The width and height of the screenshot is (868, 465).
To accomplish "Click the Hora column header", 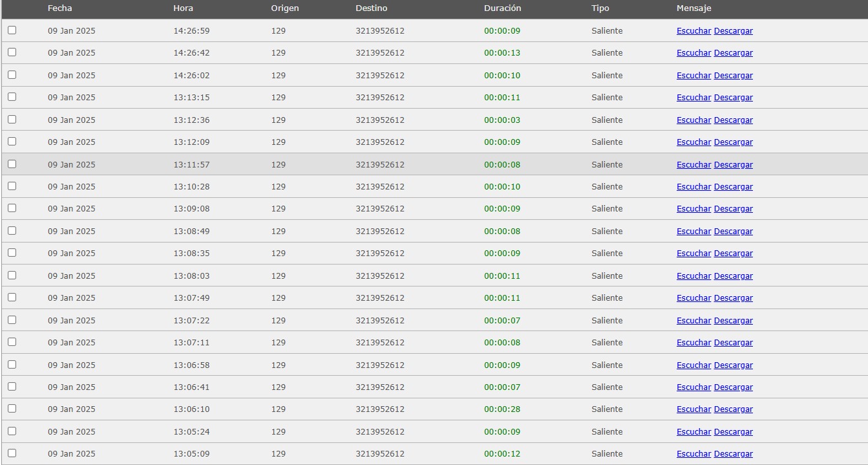I will pyautogui.click(x=183, y=8).
